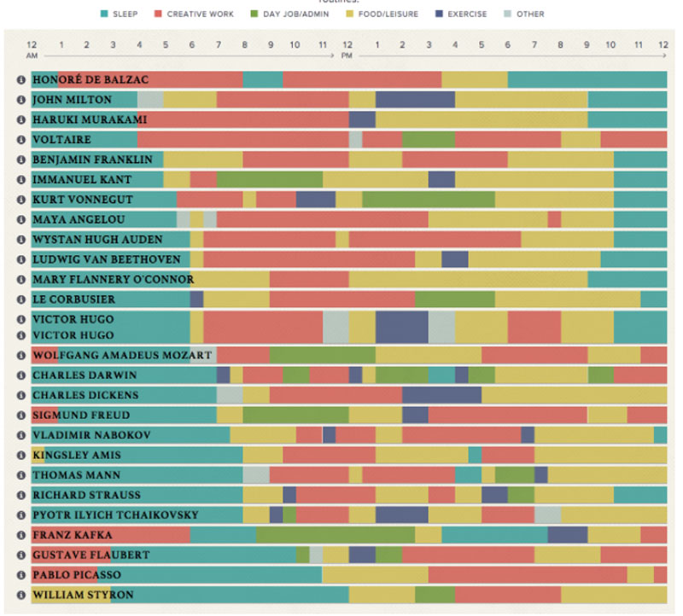
Task: Click Dickens's blue afternoon exercise segment
Action: click(442, 395)
